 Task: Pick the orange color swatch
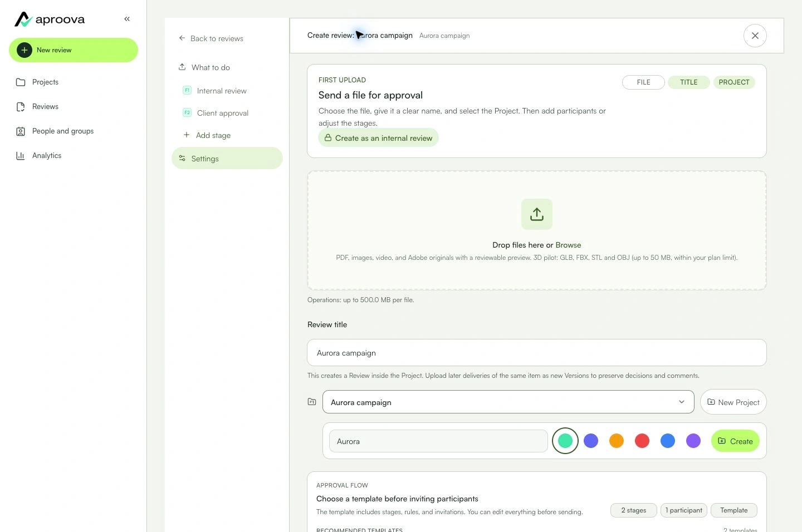[617, 441]
